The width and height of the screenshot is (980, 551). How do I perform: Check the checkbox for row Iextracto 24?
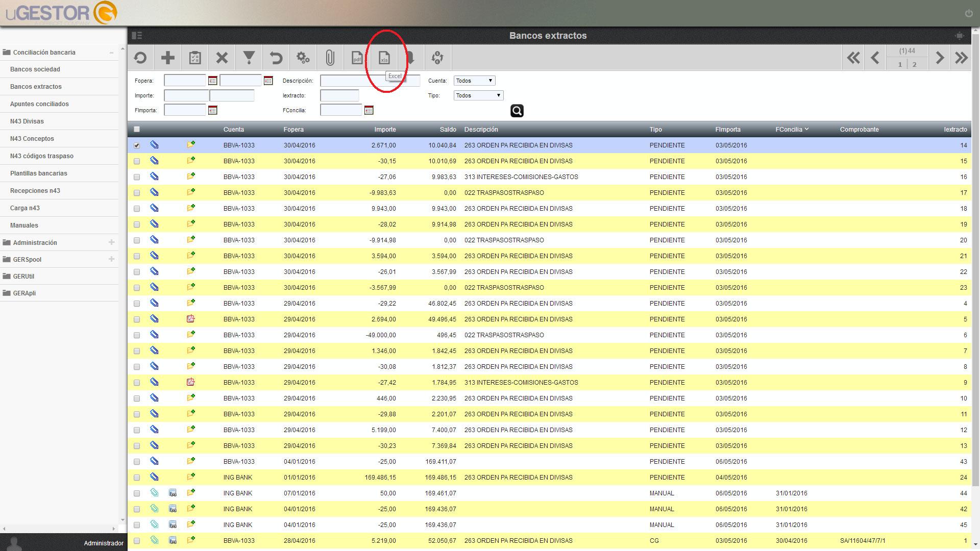[x=136, y=478]
